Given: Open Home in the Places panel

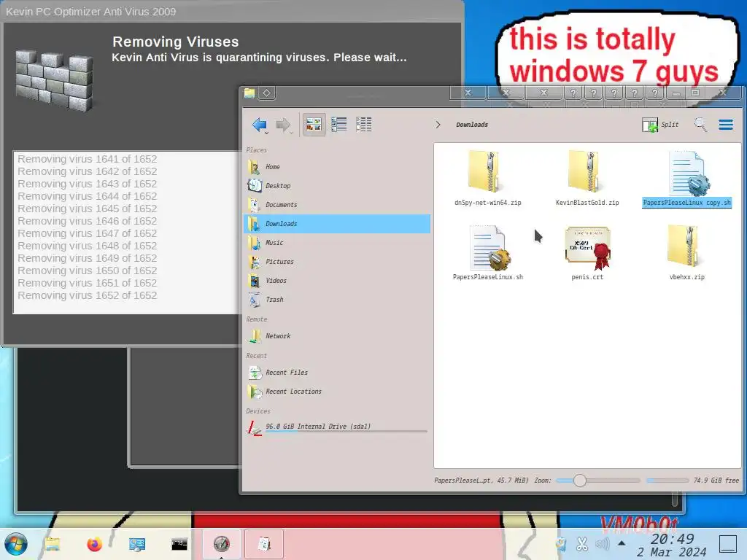Looking at the screenshot, I should (338, 167).
